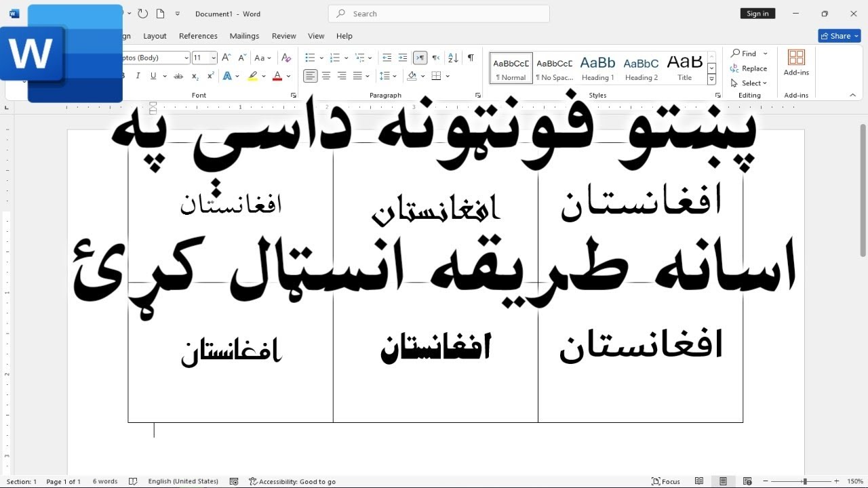Screen dimensions: 868x488
Task: Check Accessibility: Good to go status
Action: 292,481
